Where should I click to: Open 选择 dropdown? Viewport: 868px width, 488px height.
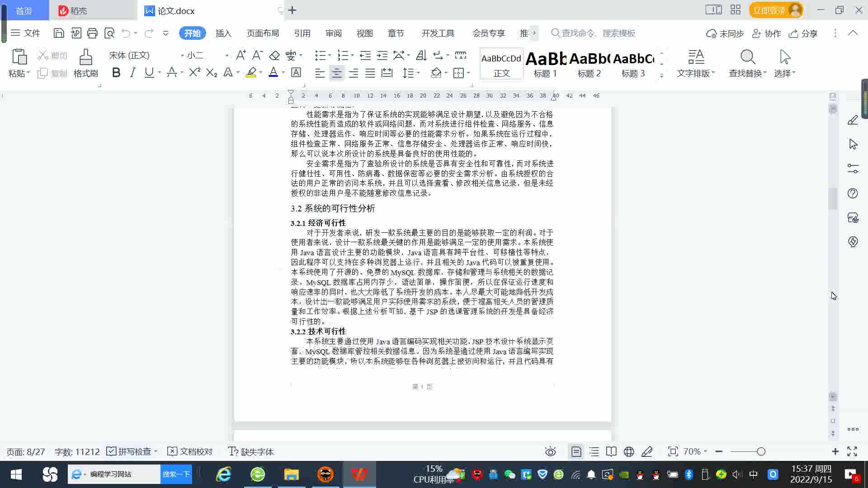[x=785, y=73]
